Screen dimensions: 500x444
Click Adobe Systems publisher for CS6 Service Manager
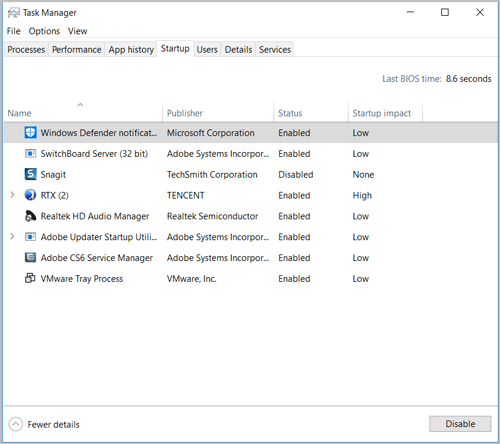click(218, 258)
